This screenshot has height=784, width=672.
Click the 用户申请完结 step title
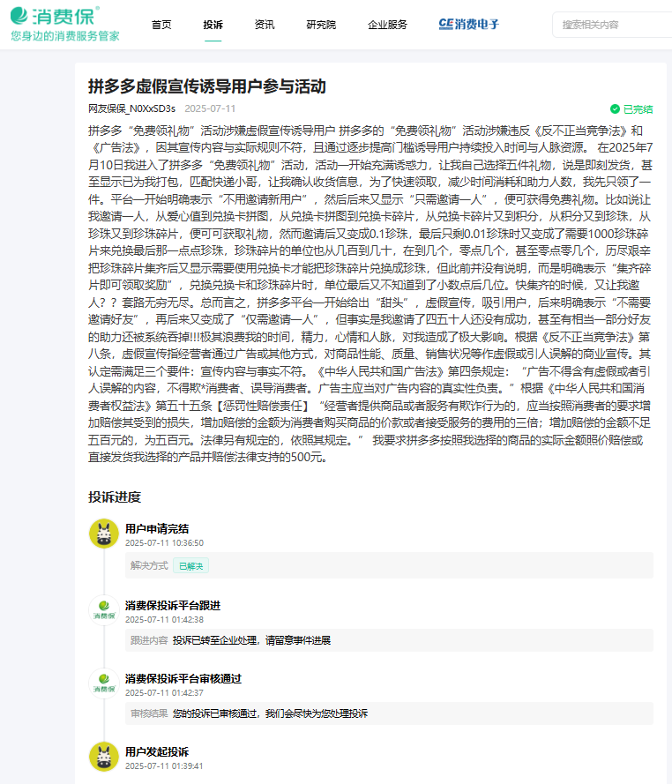click(157, 528)
